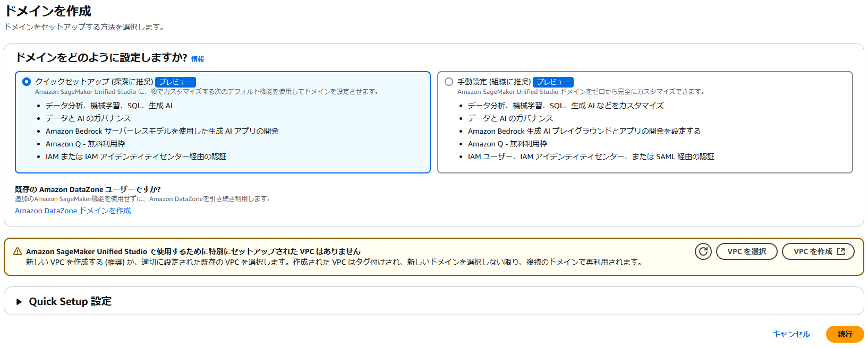
Task: Click the VPC を作成 button
Action: tap(818, 251)
